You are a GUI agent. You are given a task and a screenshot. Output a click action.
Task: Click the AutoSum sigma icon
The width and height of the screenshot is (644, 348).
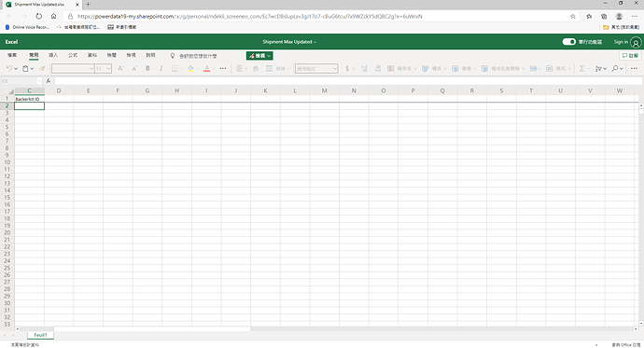(x=581, y=68)
